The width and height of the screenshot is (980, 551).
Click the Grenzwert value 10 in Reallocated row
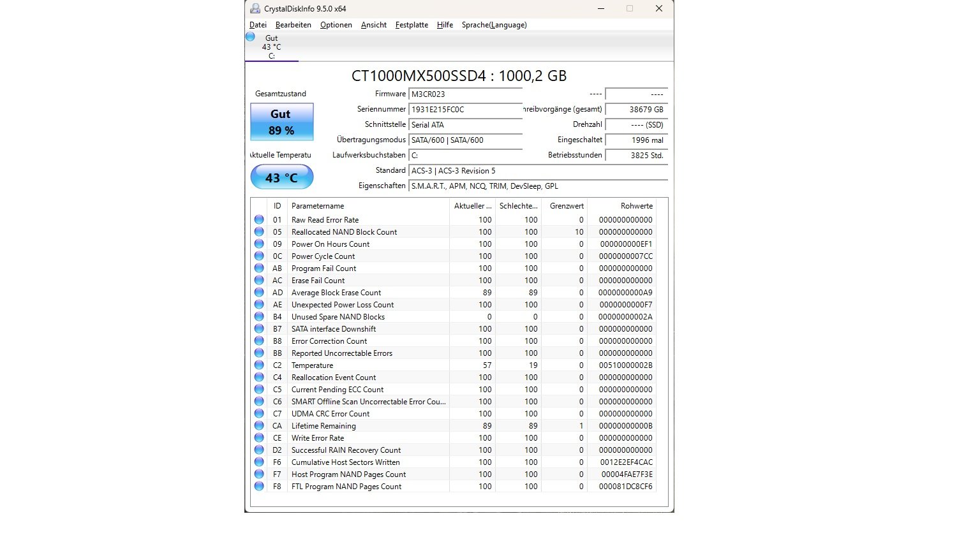tap(579, 231)
